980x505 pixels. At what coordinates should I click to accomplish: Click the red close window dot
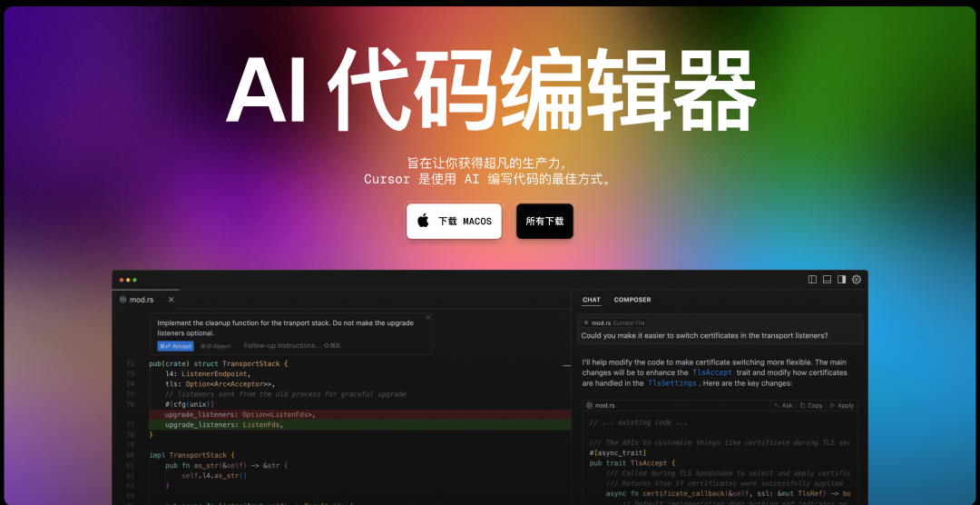tap(122, 280)
